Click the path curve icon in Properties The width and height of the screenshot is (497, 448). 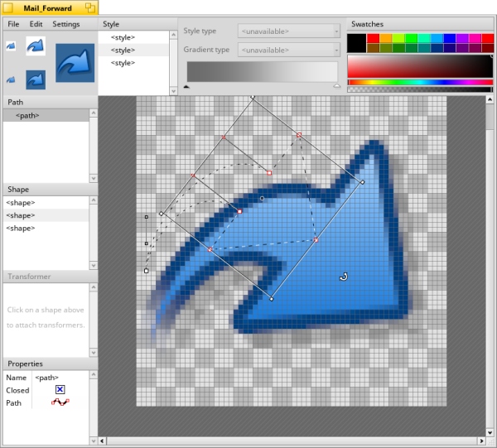[60, 403]
